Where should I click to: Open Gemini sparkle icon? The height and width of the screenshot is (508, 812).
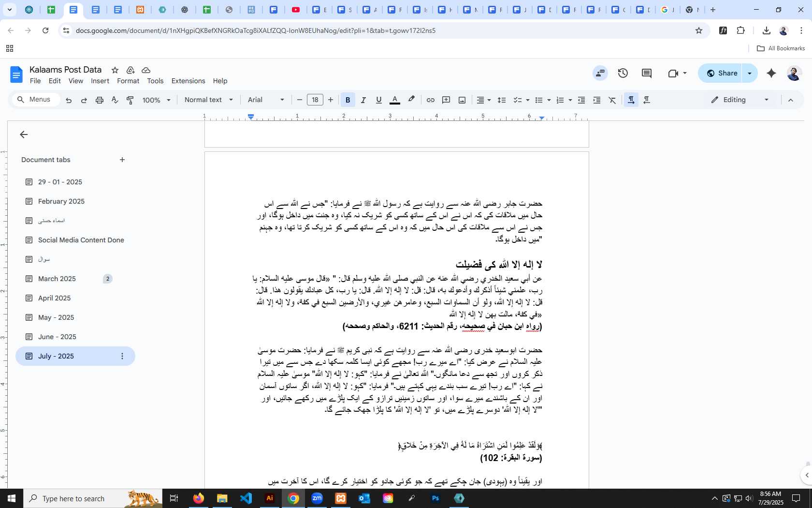[x=771, y=73]
